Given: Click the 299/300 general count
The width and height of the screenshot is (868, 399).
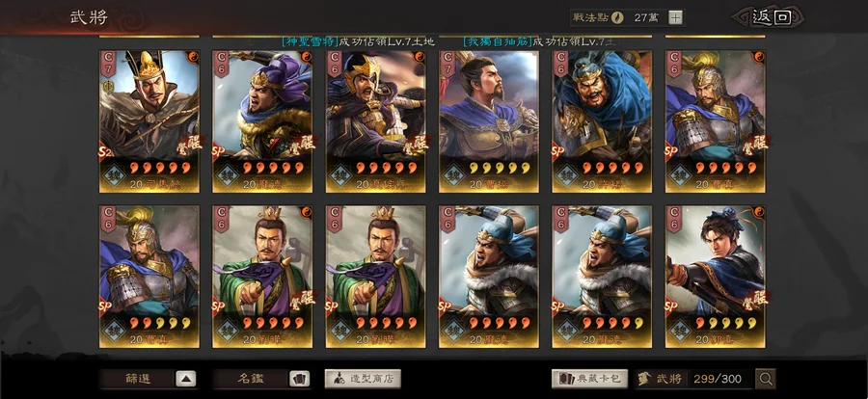Looking at the screenshot, I should (x=719, y=379).
